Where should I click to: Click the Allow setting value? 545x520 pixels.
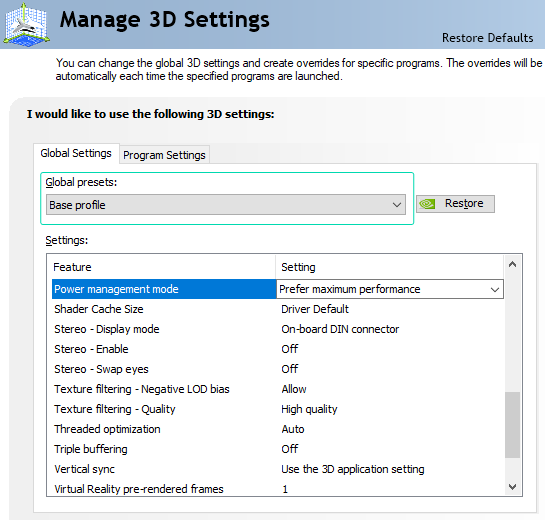[294, 389]
